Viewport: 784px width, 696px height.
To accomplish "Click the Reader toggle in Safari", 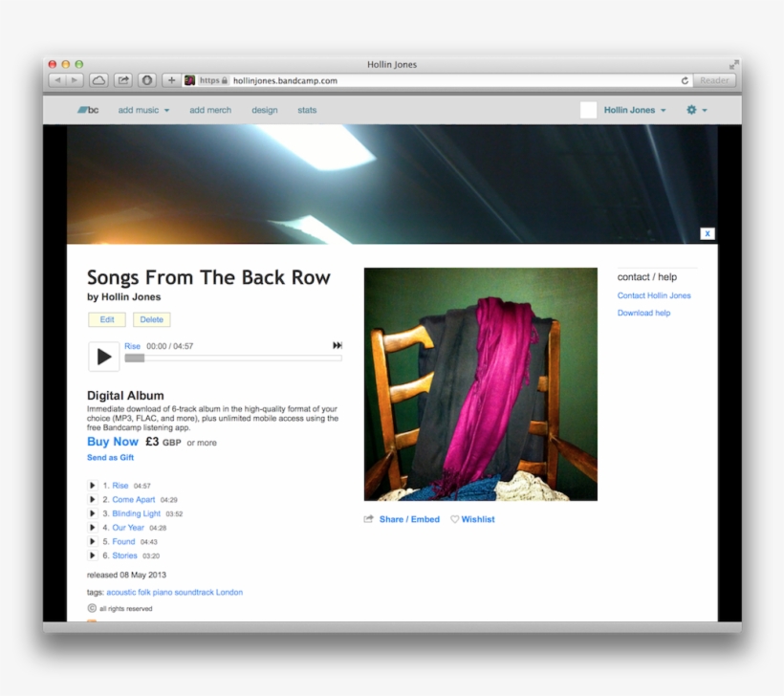I will pos(713,80).
